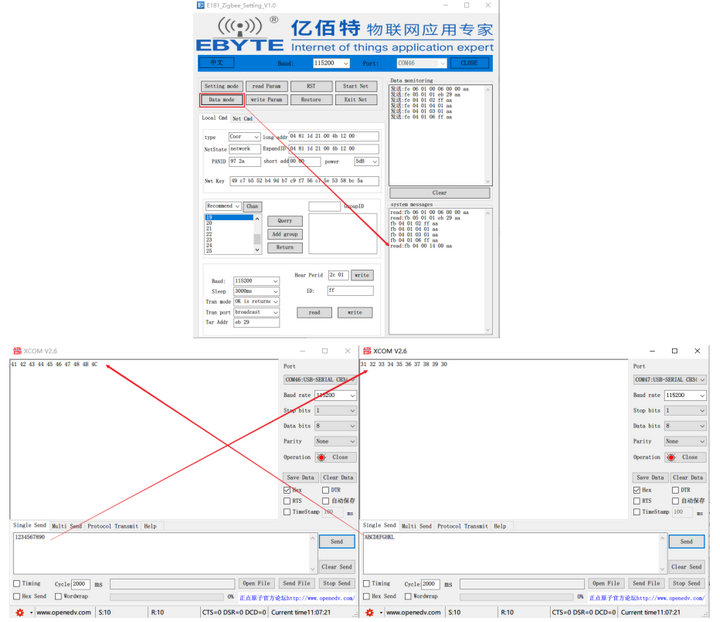Screen dimensions: 720x622
Task: Click Send button in COM47 XCOM
Action: point(686,542)
